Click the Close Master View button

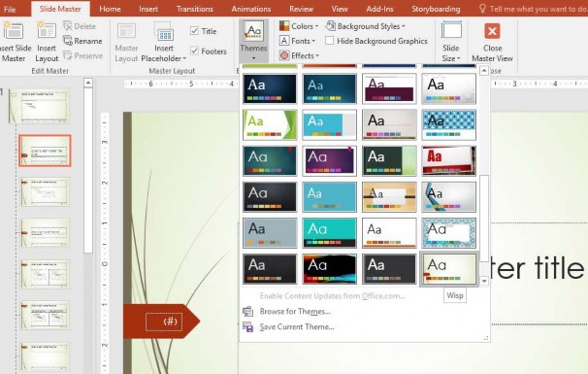(492, 42)
